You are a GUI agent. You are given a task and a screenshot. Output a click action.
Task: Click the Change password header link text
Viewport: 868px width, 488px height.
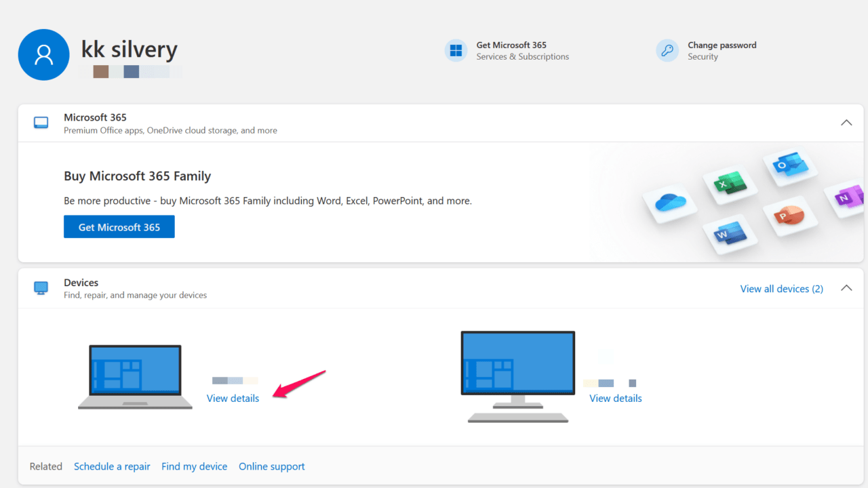[x=722, y=45]
